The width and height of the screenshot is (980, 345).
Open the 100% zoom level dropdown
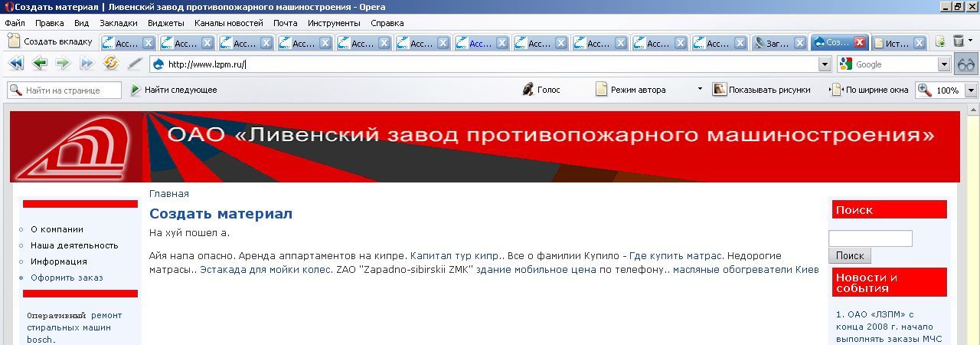pyautogui.click(x=971, y=90)
